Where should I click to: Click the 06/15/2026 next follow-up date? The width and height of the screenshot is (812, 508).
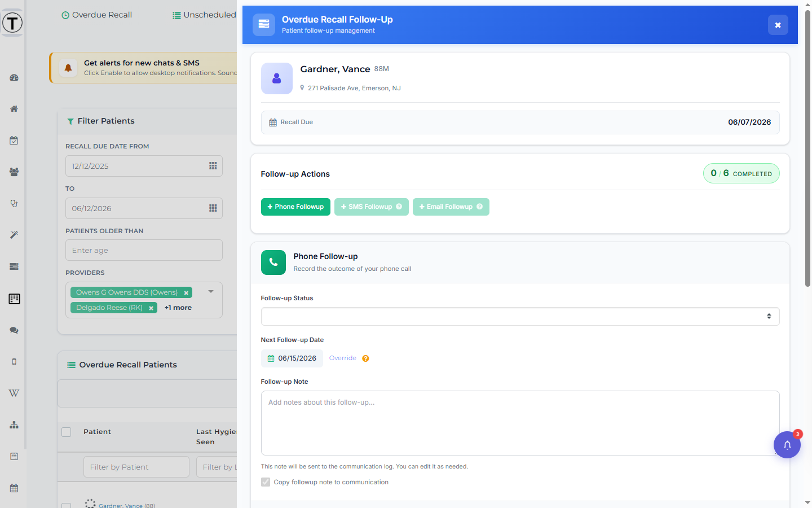click(x=292, y=358)
